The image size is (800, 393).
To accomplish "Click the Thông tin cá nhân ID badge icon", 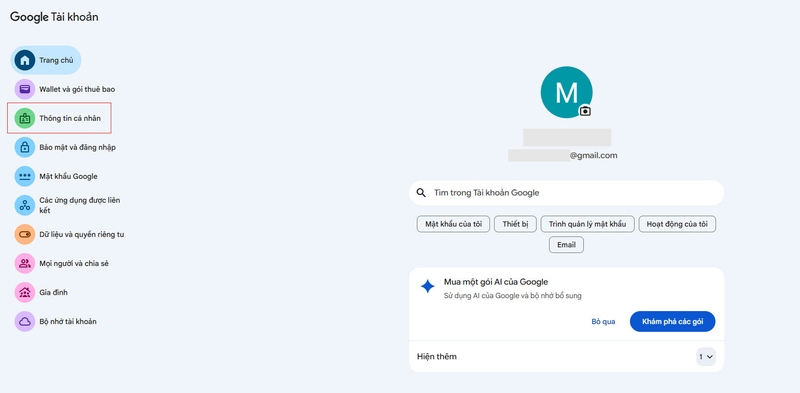I will [x=24, y=118].
